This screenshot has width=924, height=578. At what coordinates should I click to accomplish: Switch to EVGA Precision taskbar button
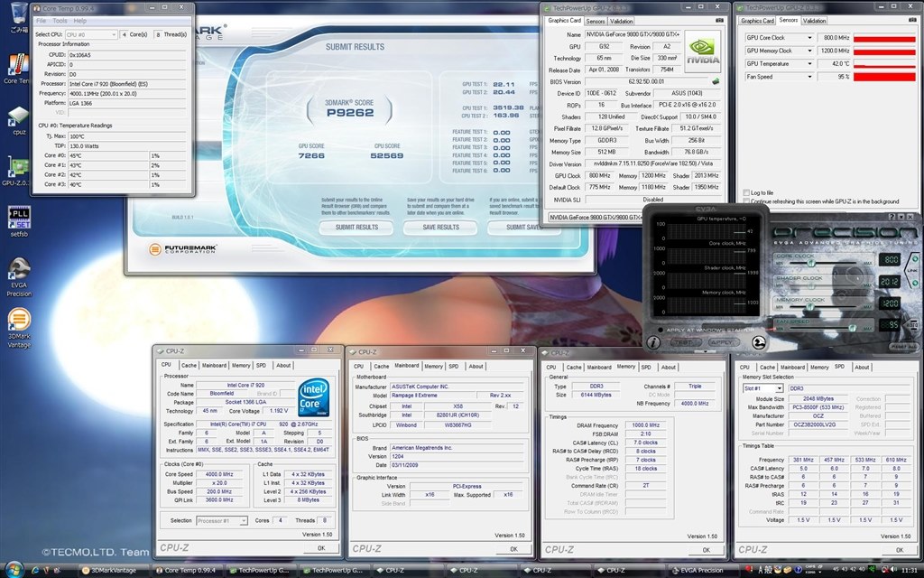(x=702, y=571)
